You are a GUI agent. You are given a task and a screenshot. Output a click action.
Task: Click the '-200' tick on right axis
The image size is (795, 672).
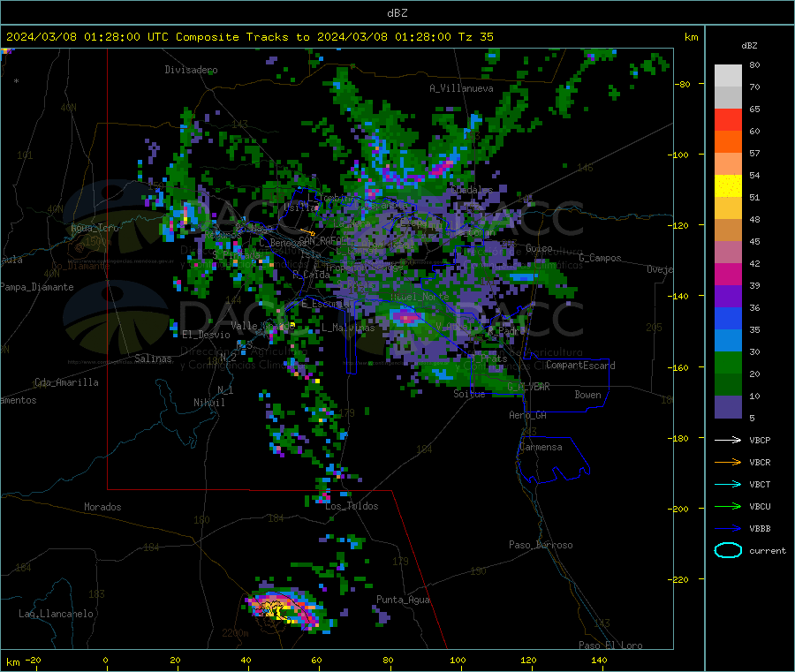tap(678, 509)
